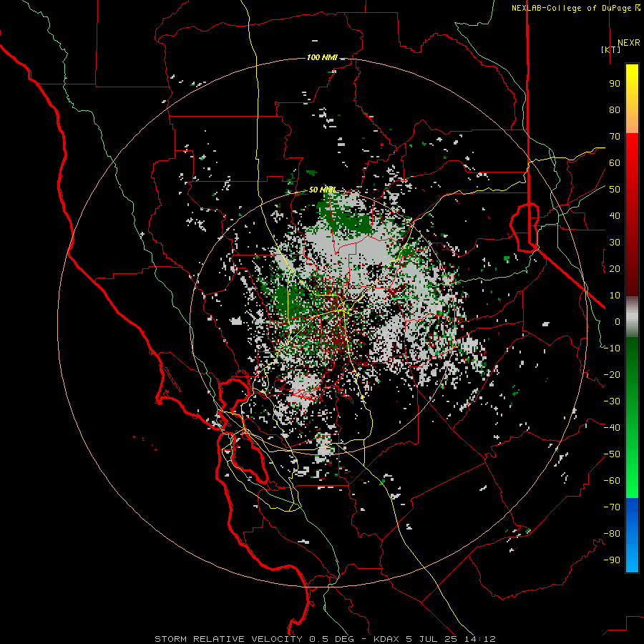
Task: Pick the blue segment of the color bar
Action: pyautogui.click(x=632, y=535)
